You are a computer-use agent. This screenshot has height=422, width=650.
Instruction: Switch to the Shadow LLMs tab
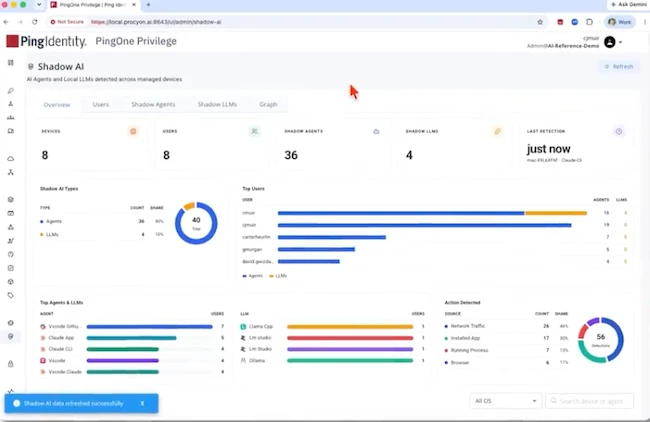[x=217, y=104]
